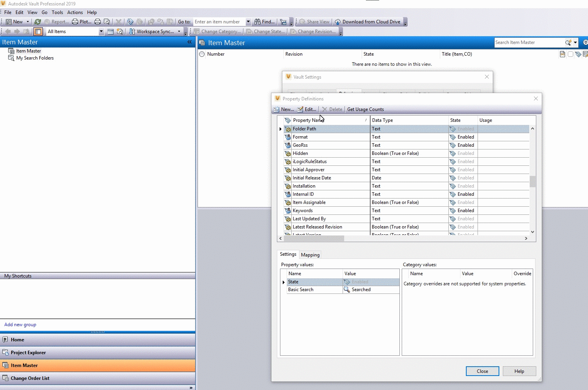This screenshot has height=390, width=588.
Task: Click the list view icon beside All Items
Action: (x=110, y=32)
